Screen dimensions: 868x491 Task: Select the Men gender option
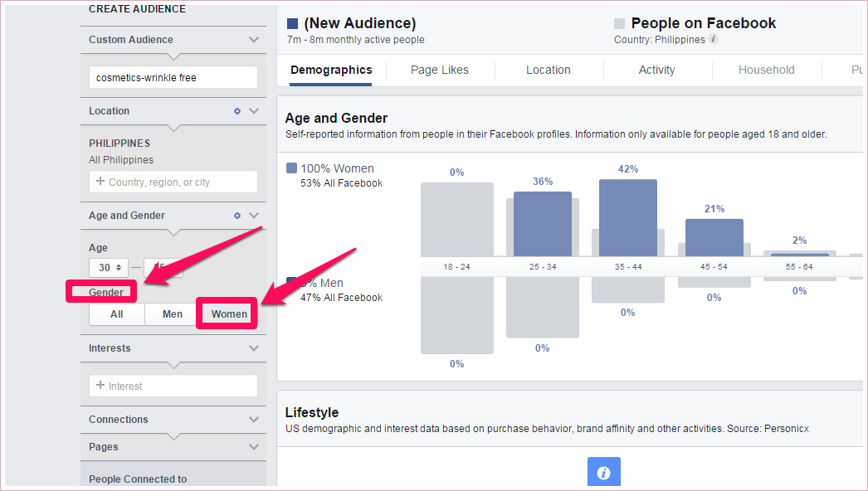click(173, 314)
